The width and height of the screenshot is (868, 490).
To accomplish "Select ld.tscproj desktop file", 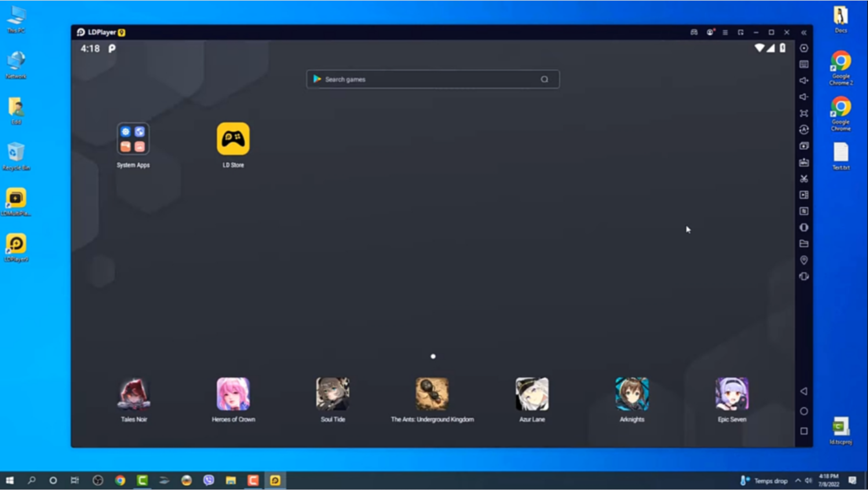I will click(841, 431).
